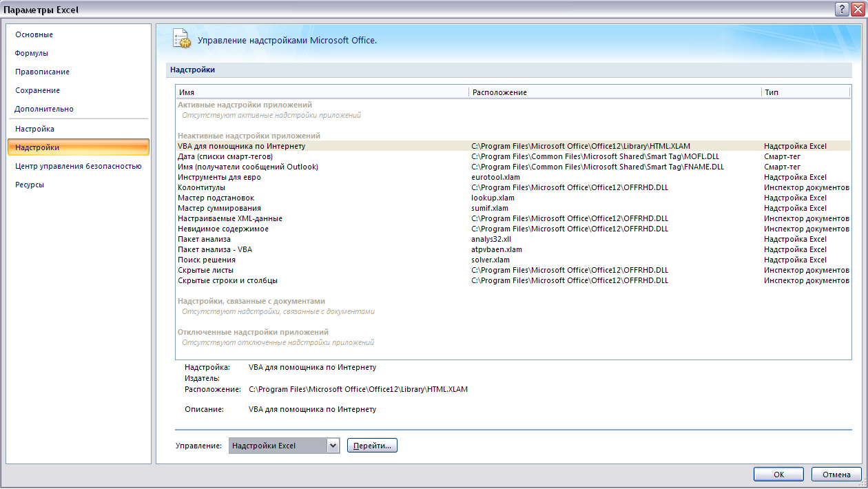The image size is (868, 489).
Task: Click the Отмена cancel button
Action: coord(836,475)
